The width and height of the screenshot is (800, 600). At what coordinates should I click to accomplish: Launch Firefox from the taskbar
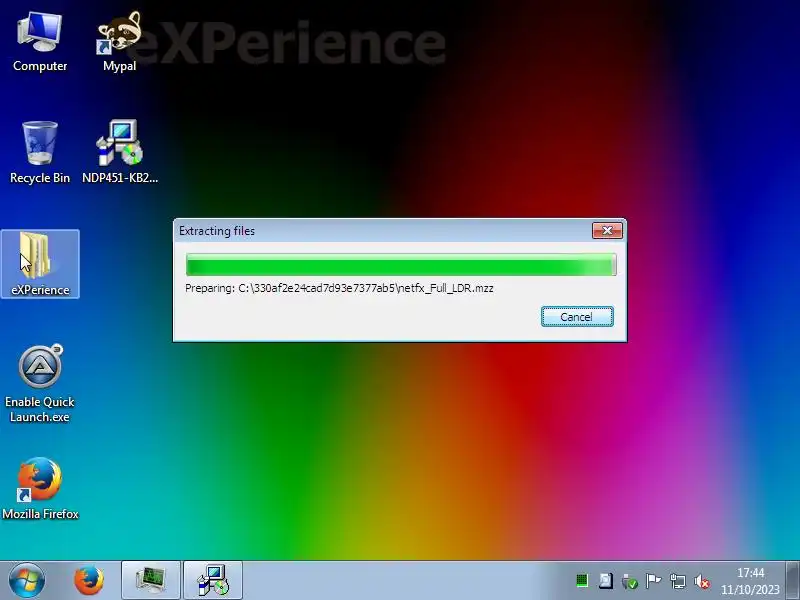(89, 580)
